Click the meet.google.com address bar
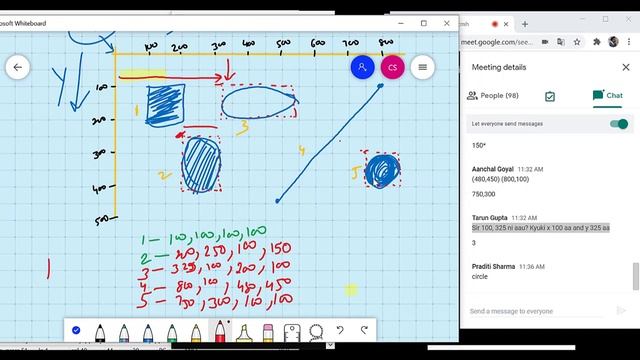Screen dimensions: 640x360 (x=497, y=42)
